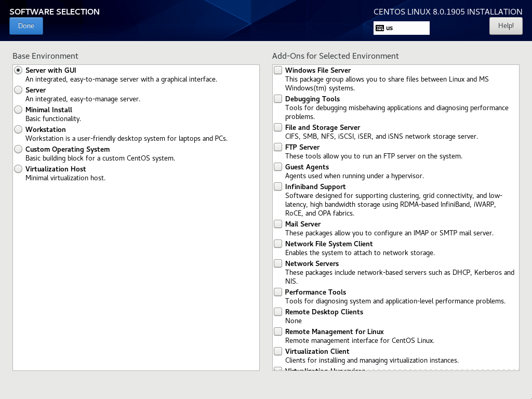Click the Done button
The width and height of the screenshot is (532, 399).
(26, 26)
